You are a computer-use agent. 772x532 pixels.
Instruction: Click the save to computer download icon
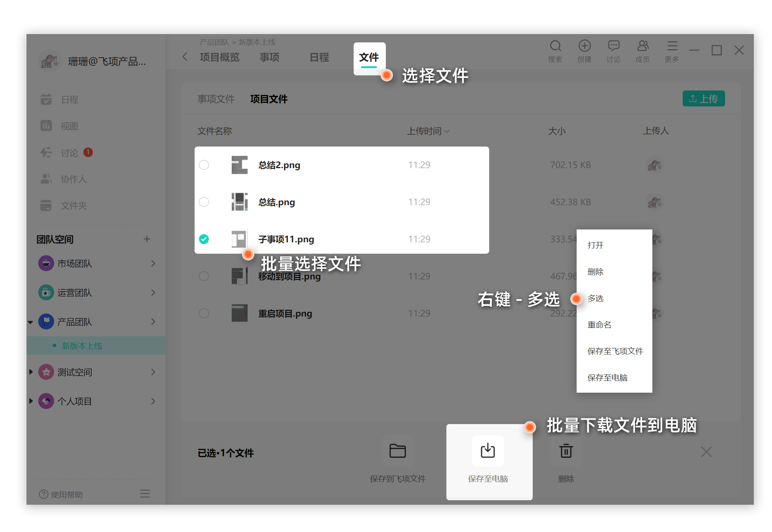pos(488,451)
